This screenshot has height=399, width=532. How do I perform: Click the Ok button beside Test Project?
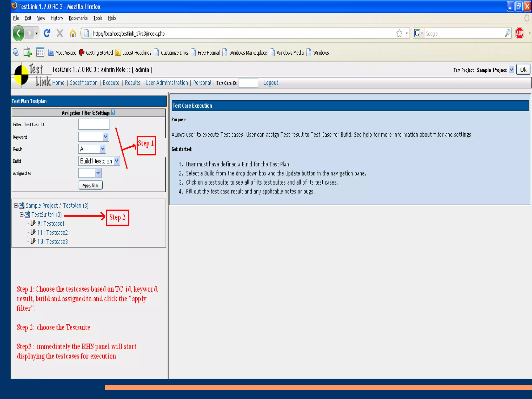tap(523, 69)
